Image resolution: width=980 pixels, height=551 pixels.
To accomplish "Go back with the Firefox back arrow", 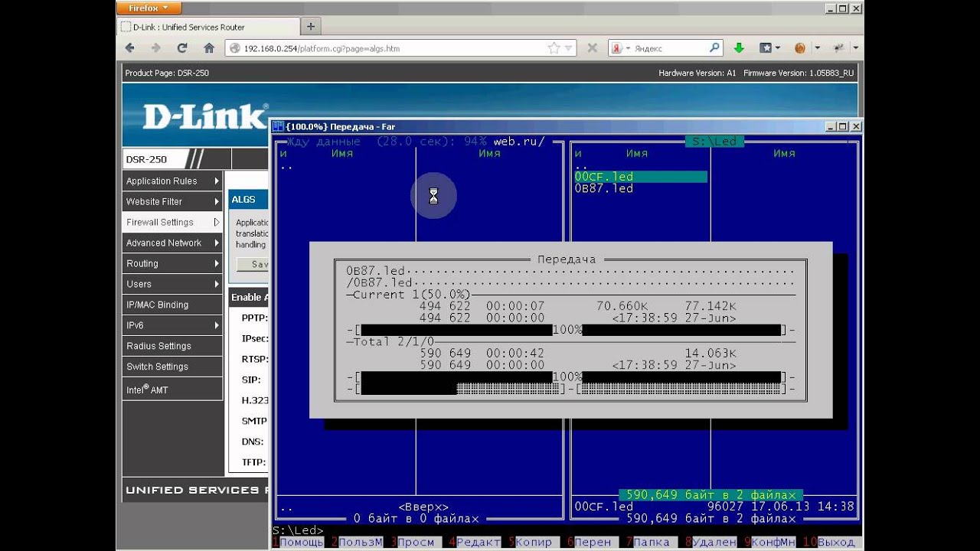I will pos(130,48).
